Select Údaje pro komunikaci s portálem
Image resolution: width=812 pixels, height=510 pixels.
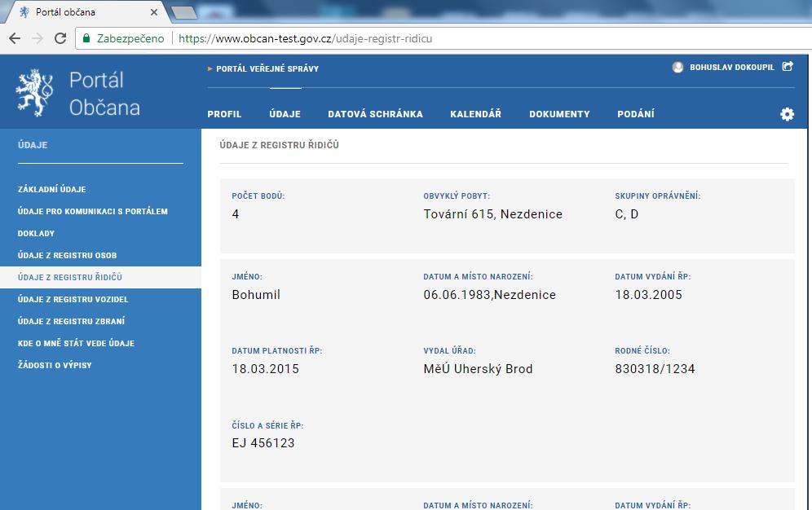(93, 211)
